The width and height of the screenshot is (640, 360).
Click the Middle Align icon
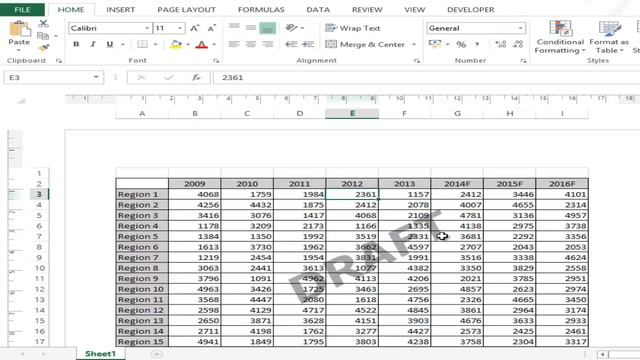pyautogui.click(x=251, y=28)
